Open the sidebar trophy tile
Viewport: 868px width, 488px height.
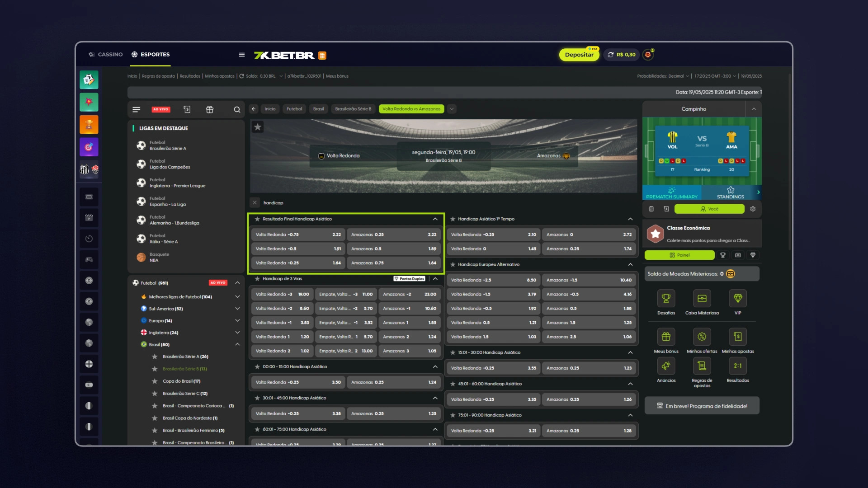point(89,125)
